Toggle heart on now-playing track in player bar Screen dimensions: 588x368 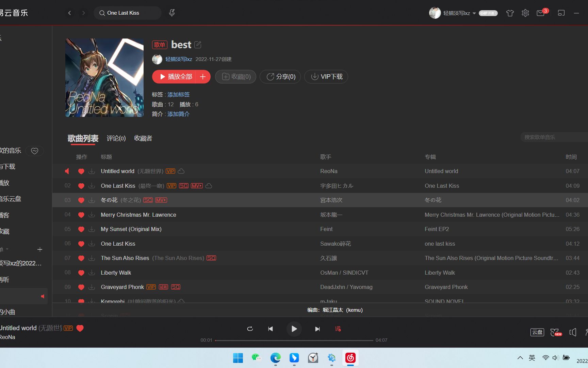[80, 328]
